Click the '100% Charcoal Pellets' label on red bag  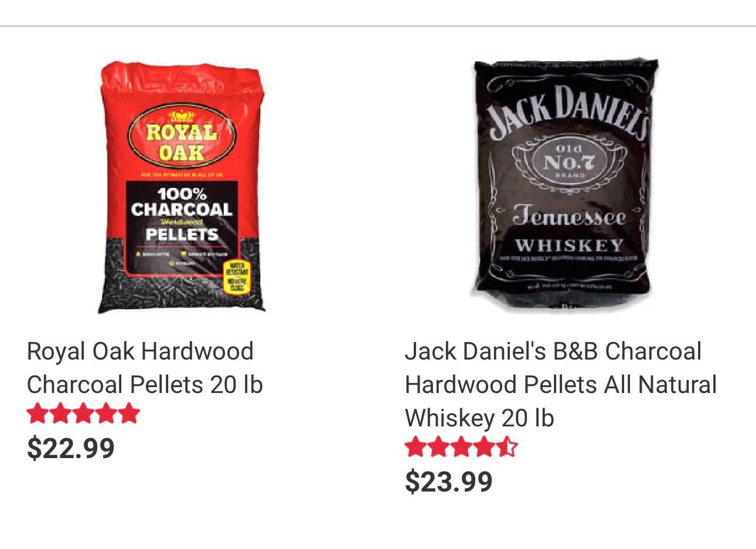182,215
